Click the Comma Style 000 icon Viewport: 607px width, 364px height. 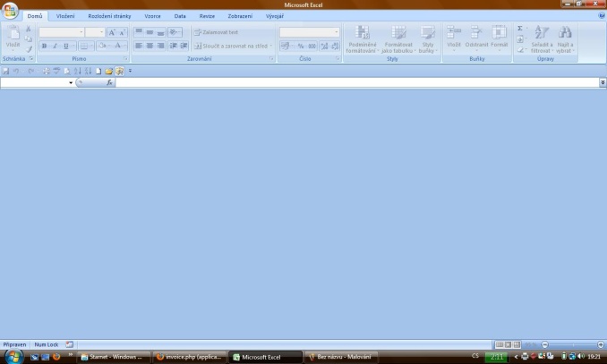click(312, 46)
